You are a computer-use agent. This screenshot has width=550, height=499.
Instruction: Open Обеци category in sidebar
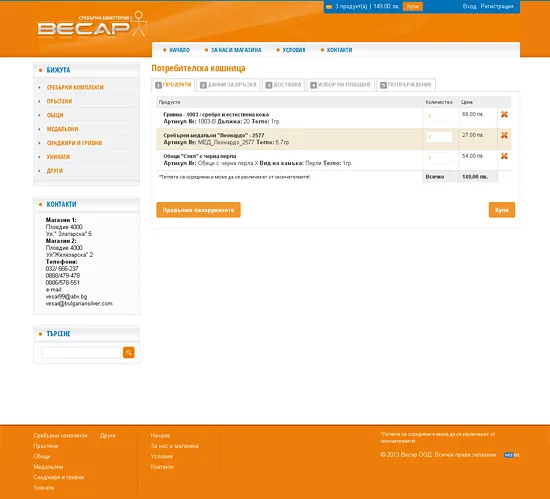pyautogui.click(x=55, y=115)
